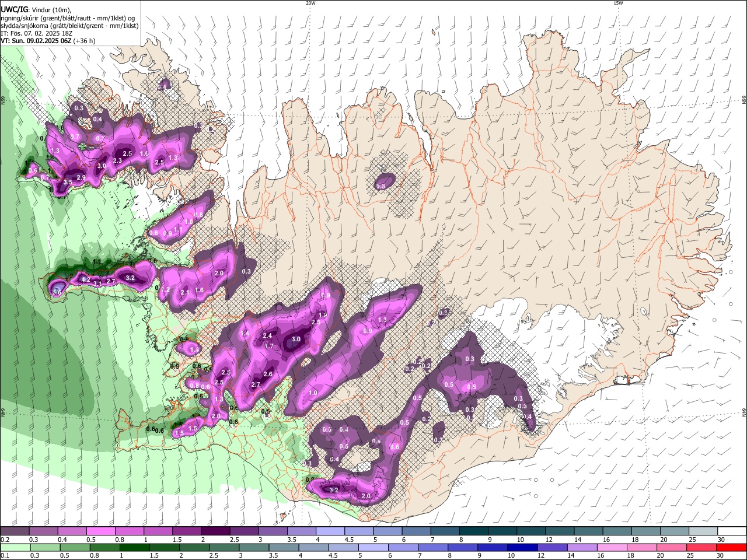Viewport: 747px width, 560px height.
Task: Select darkest purple snow swatch between 2 and 2.5
Action: click(x=215, y=531)
